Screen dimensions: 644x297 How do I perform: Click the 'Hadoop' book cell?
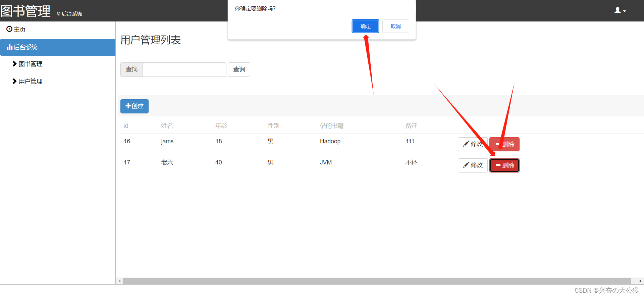coord(330,141)
